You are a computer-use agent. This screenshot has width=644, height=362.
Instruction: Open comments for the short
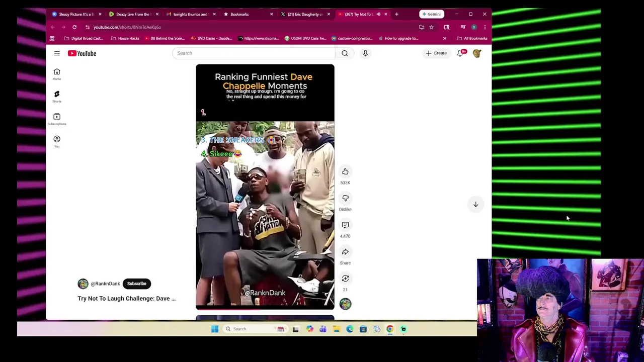[x=345, y=225]
